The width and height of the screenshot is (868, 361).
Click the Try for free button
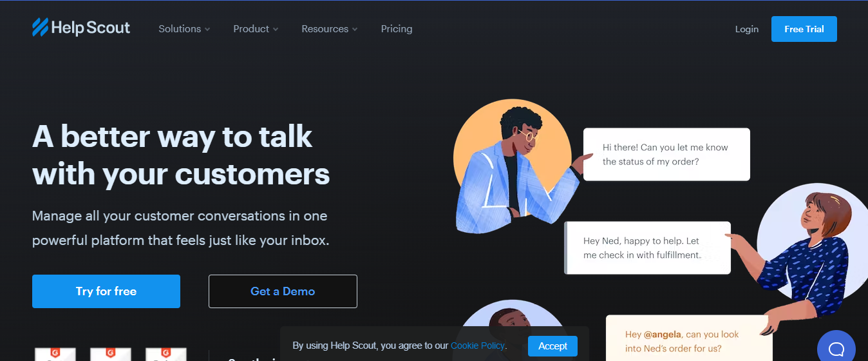click(x=106, y=291)
